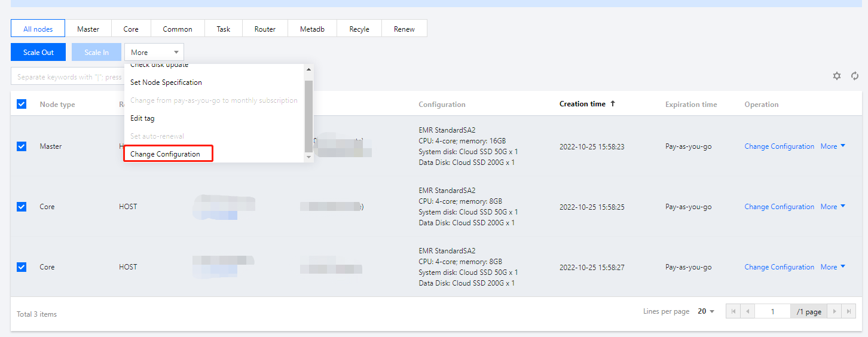The height and width of the screenshot is (337, 868).
Task: Expand More options for the Master row
Action: [833, 146]
